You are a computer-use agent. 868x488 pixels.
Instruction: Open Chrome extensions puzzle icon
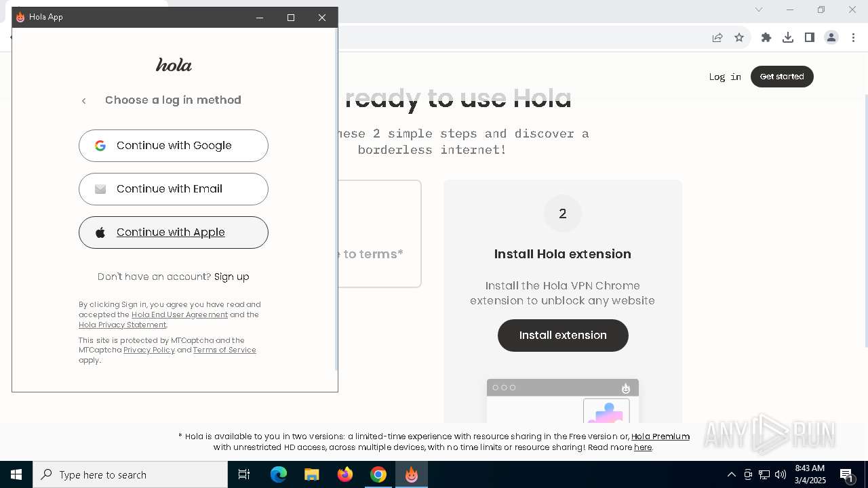[x=766, y=38]
